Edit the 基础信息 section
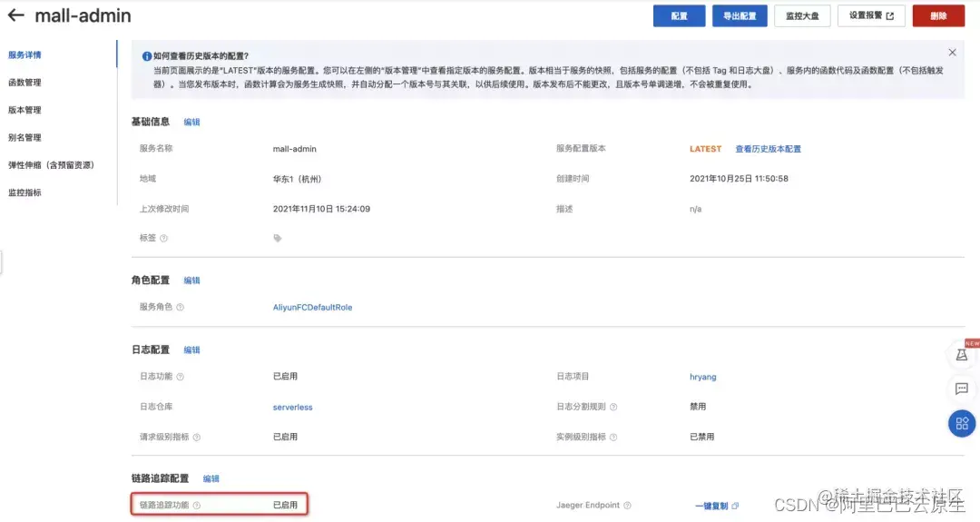980x522 pixels. pos(191,122)
